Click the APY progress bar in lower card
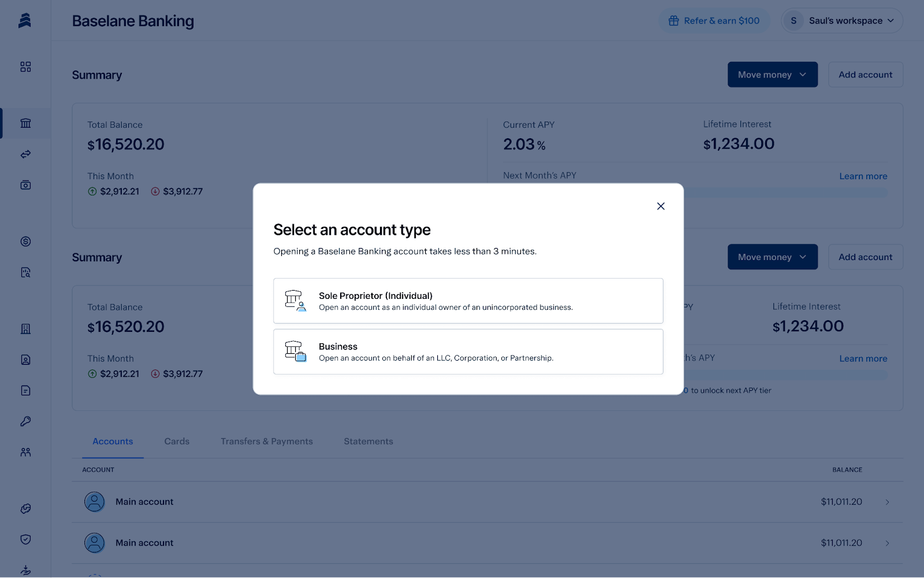This screenshot has height=578, width=924. 786,375
